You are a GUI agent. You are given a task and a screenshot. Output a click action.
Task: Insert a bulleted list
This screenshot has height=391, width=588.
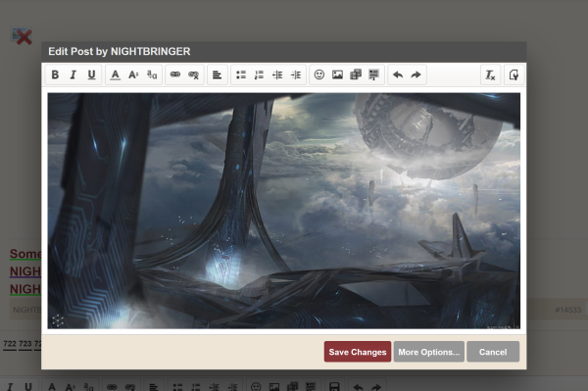coord(241,75)
